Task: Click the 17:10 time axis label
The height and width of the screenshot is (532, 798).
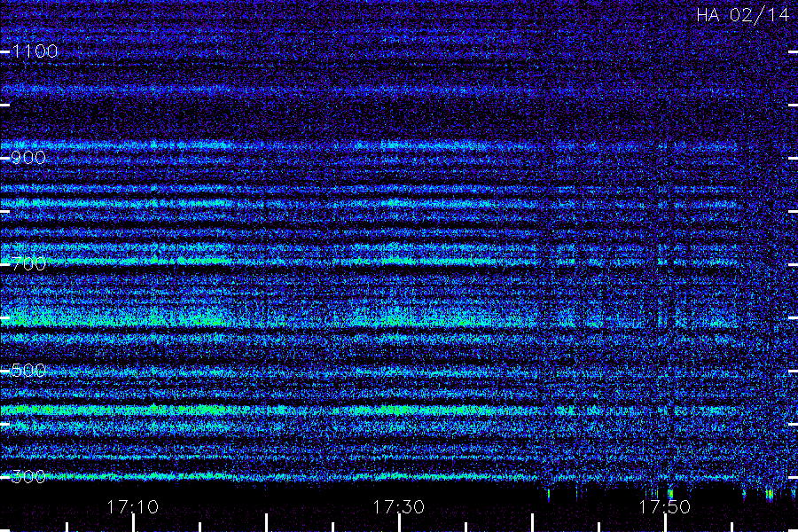Action: [x=133, y=507]
